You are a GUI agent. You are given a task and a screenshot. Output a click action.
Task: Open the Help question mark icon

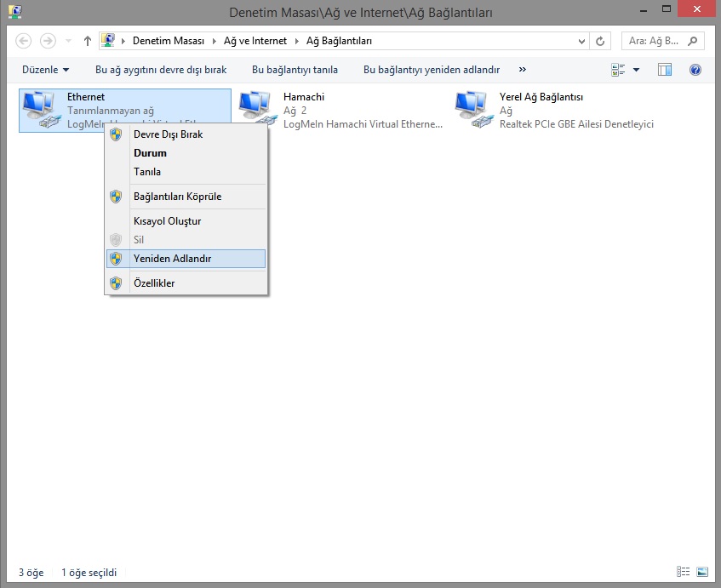[695, 70]
